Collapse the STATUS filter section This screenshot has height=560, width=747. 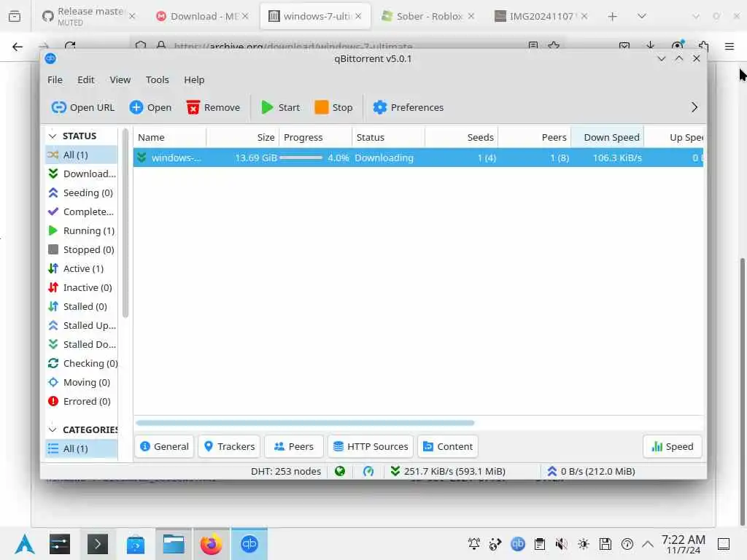(53, 136)
